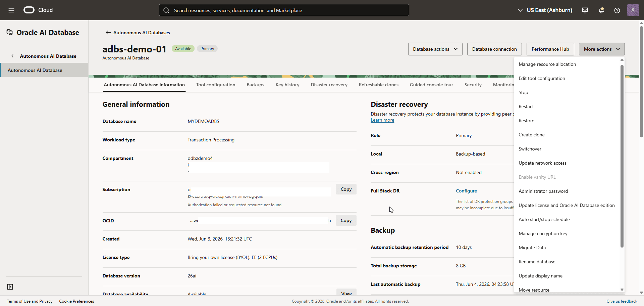The width and height of the screenshot is (644, 306).
Task: Launch Performance Hub
Action: pyautogui.click(x=550, y=49)
